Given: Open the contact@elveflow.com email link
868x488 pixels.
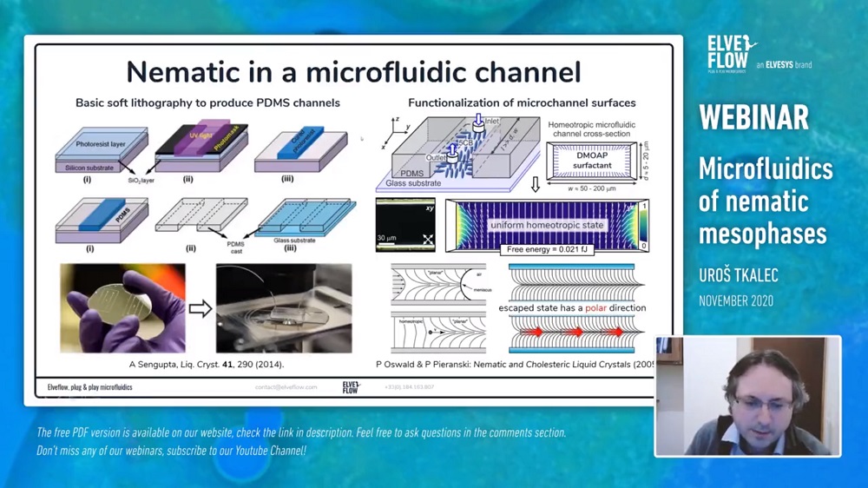Looking at the screenshot, I should tap(286, 387).
